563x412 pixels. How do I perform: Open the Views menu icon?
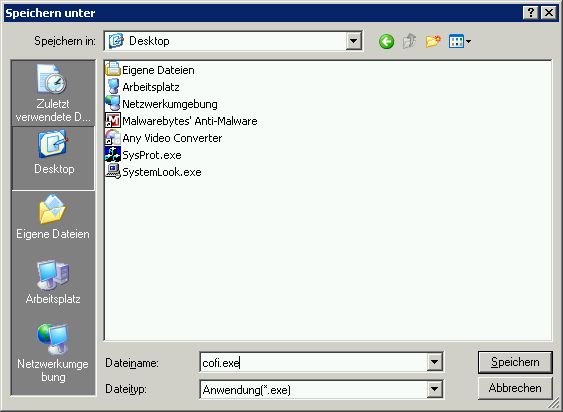[x=460, y=41]
